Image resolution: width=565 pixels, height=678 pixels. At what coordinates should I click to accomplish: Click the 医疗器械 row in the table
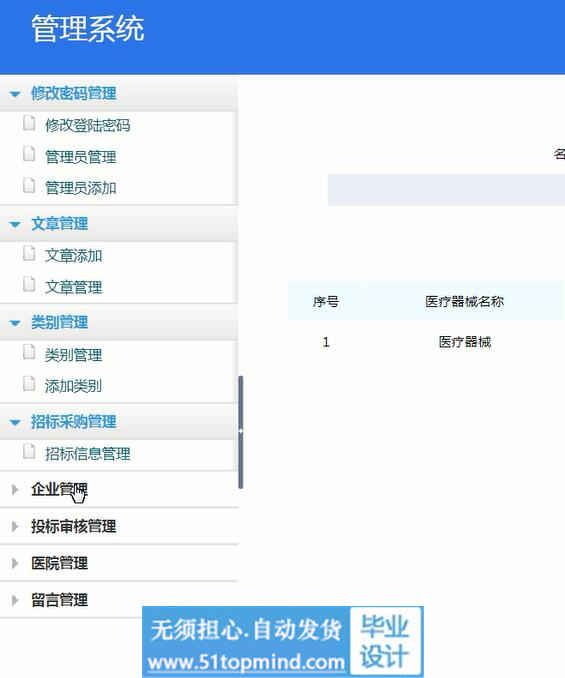pyautogui.click(x=426, y=342)
